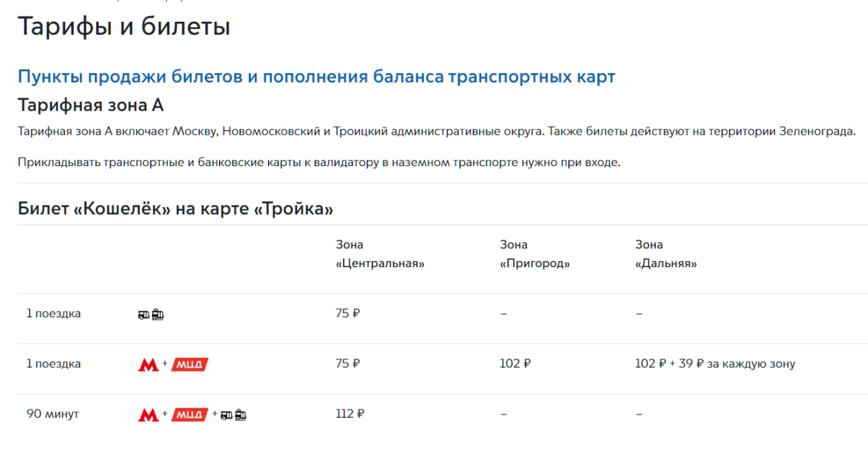Click the tram icon in the top fare row
868x455 pixels.
158,314
